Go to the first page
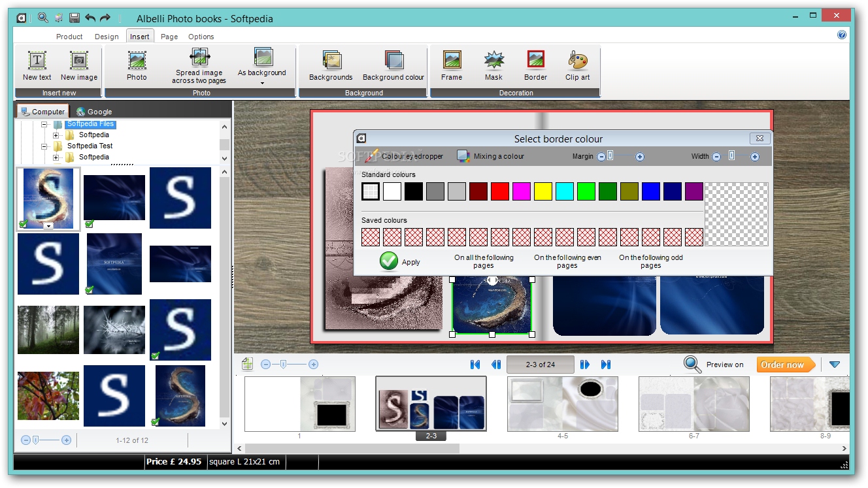This screenshot has height=488, width=868. click(475, 365)
